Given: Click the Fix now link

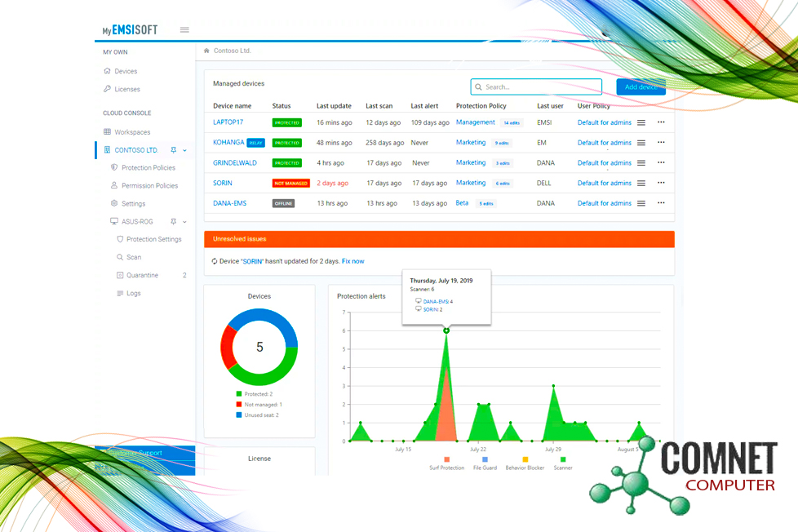Looking at the screenshot, I should tap(353, 261).
